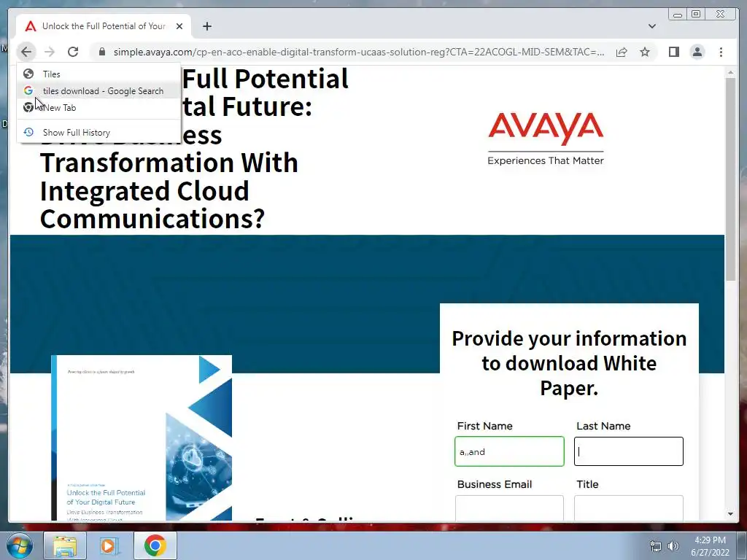The width and height of the screenshot is (747, 560).
Task: Click the 'Provide your information' heading
Action: coord(569,363)
